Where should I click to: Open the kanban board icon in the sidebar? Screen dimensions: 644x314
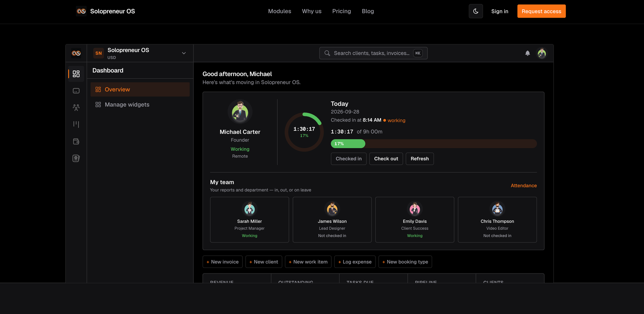tap(76, 124)
